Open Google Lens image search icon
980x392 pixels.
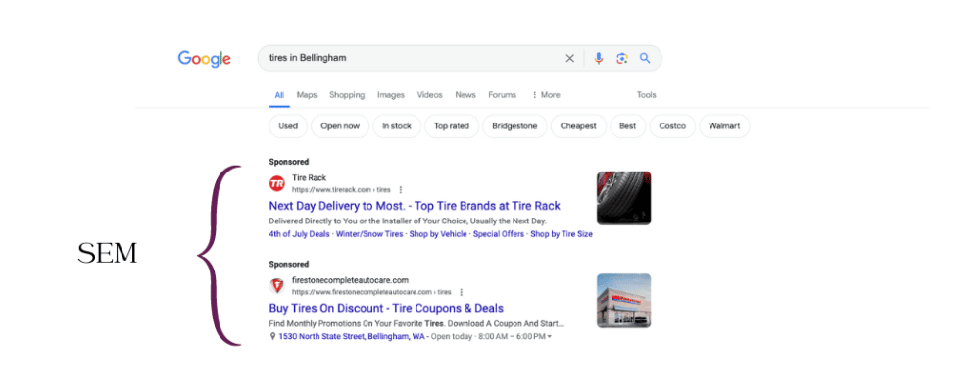(621, 58)
